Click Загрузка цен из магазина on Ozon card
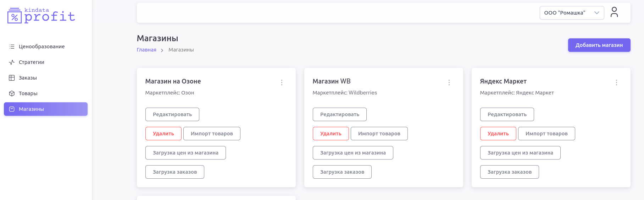 [x=185, y=153]
